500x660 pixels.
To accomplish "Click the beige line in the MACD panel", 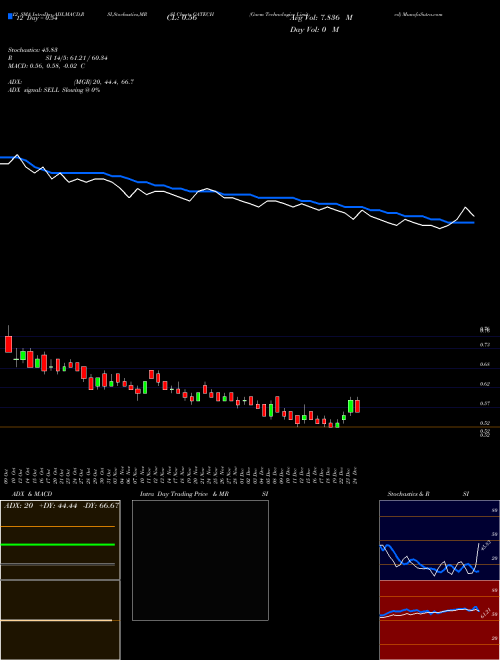I will [56, 620].
